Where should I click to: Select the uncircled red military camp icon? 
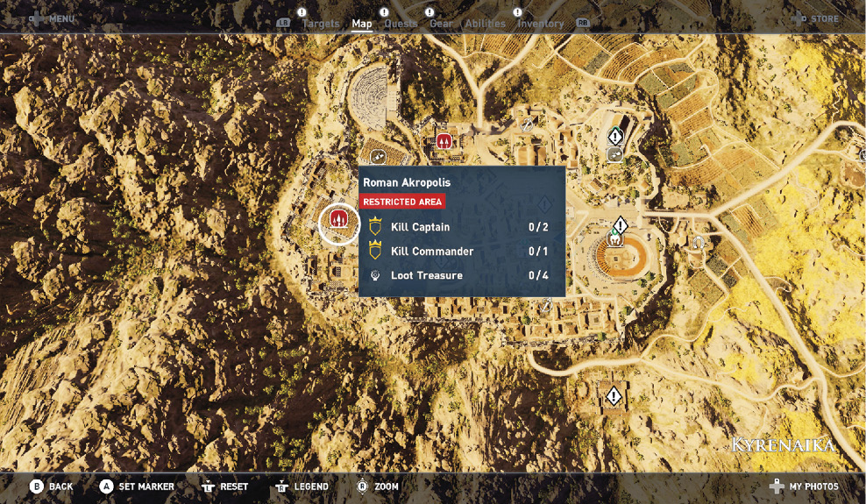444,141
